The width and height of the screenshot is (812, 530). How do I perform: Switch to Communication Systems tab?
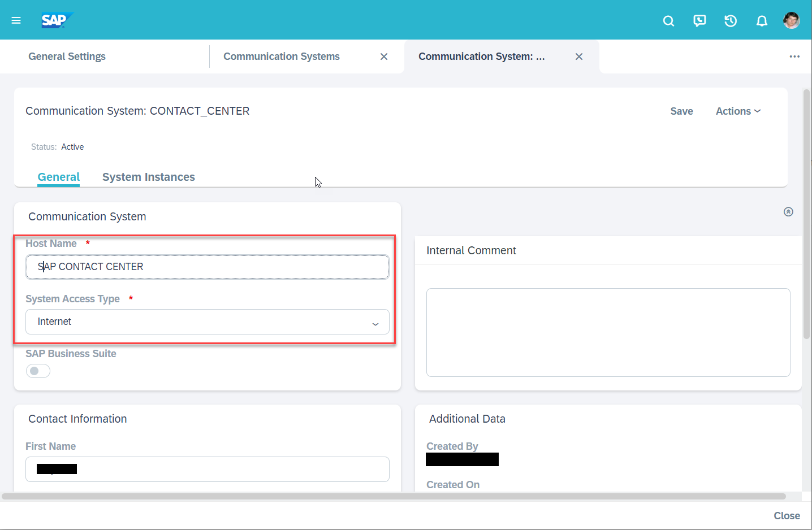(x=282, y=57)
